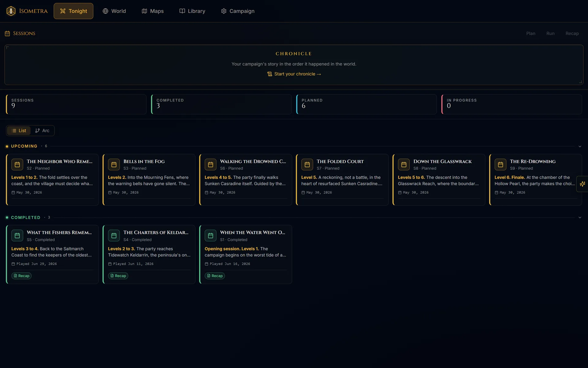588x368 pixels.
Task: Open the Tonight tab
Action: [x=73, y=11]
